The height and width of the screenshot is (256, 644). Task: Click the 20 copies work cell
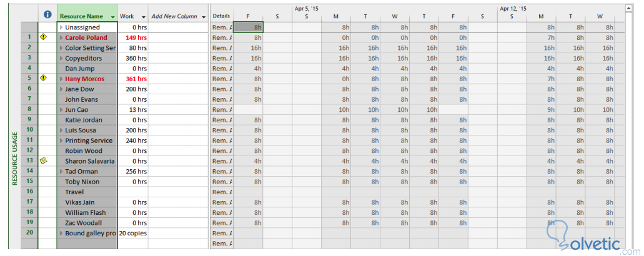click(132, 233)
